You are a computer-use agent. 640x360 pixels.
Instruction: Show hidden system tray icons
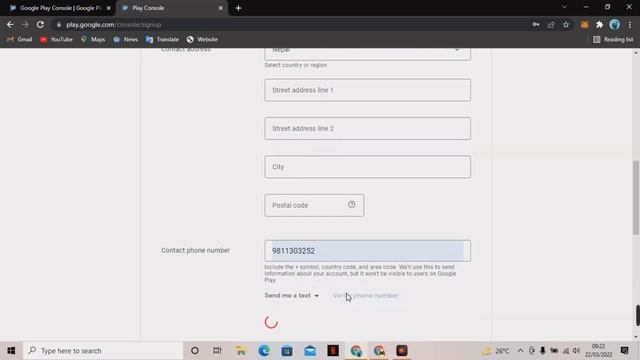520,351
